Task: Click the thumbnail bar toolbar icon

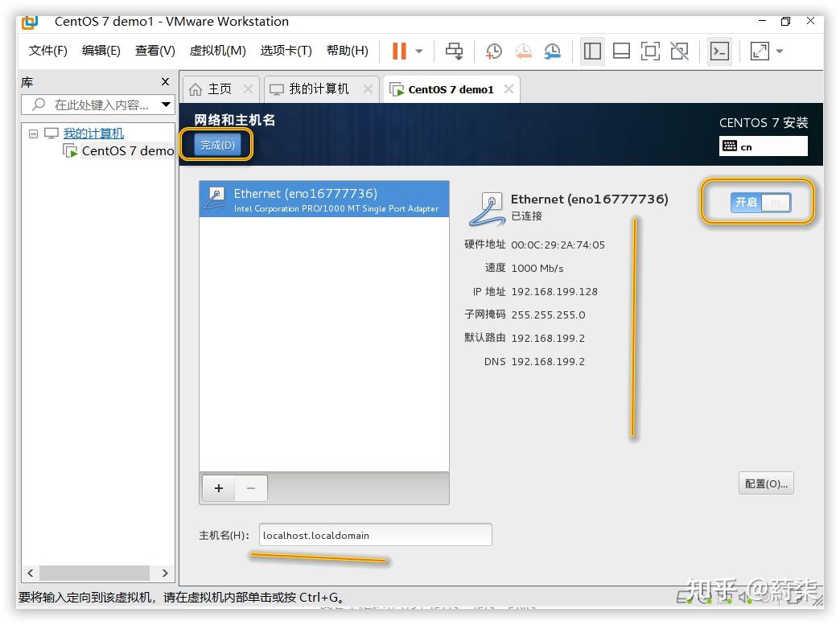Action: point(621,51)
